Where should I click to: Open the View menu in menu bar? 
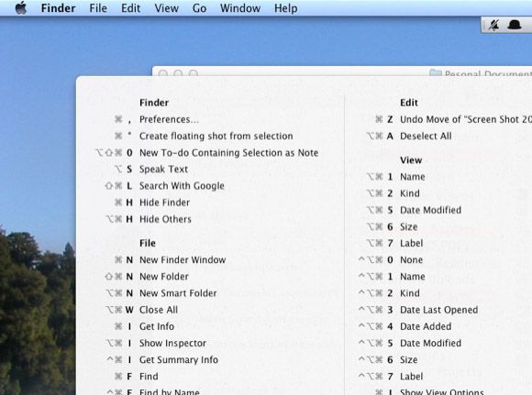point(167,8)
